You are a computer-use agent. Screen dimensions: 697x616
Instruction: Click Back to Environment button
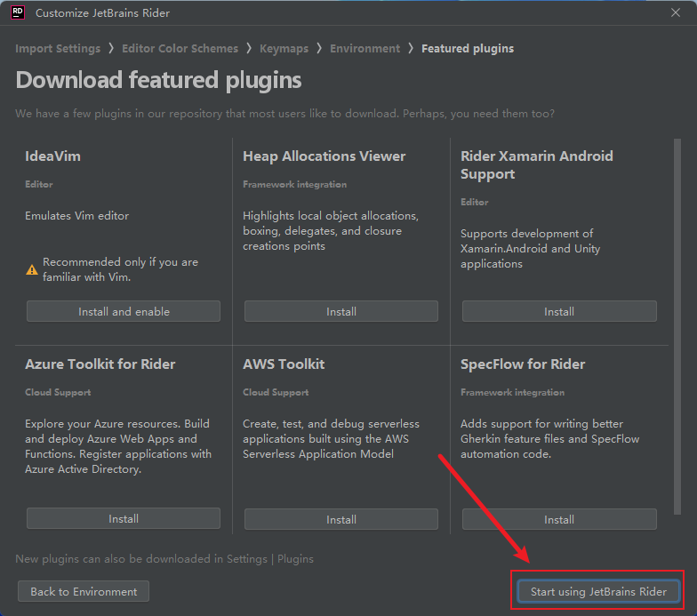[x=84, y=592]
